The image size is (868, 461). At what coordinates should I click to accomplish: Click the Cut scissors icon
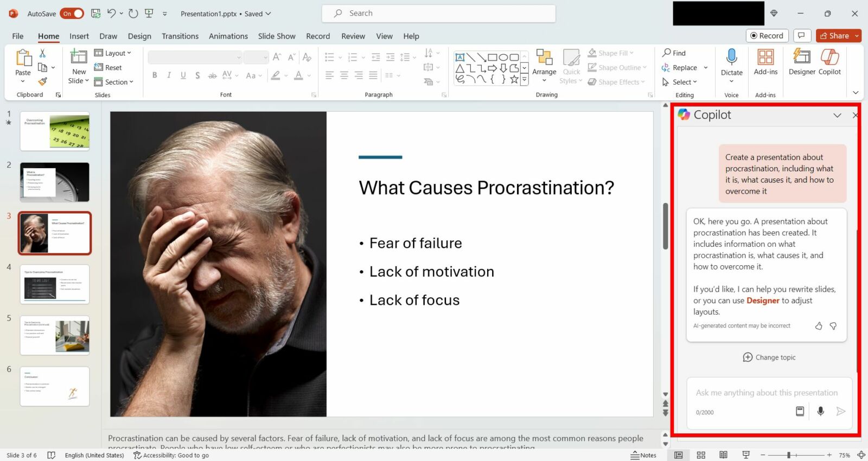point(42,53)
